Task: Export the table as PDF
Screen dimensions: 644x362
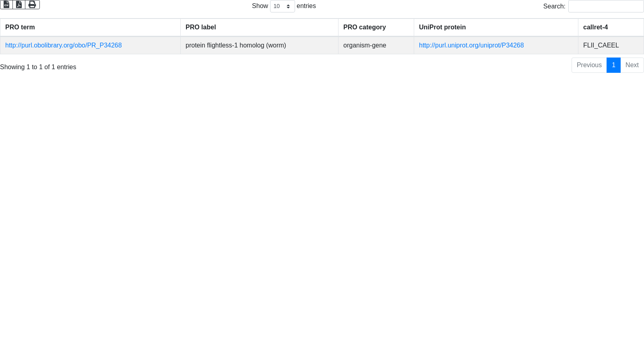Action: point(19,4)
